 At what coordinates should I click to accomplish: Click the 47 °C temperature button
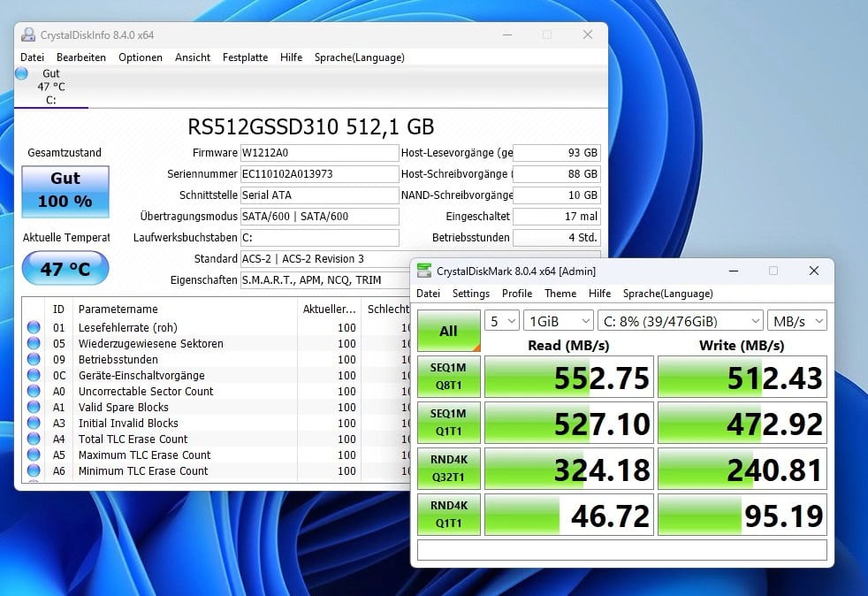pyautogui.click(x=65, y=269)
